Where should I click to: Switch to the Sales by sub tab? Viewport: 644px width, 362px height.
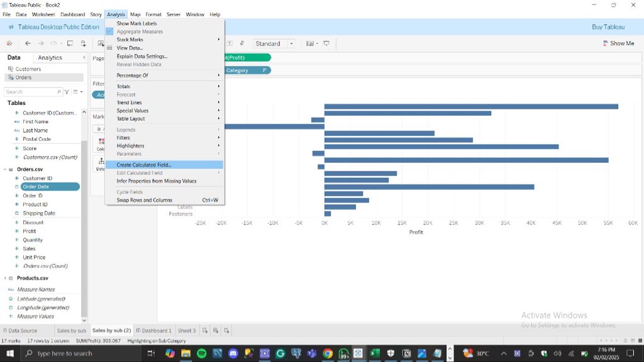[x=72, y=331]
